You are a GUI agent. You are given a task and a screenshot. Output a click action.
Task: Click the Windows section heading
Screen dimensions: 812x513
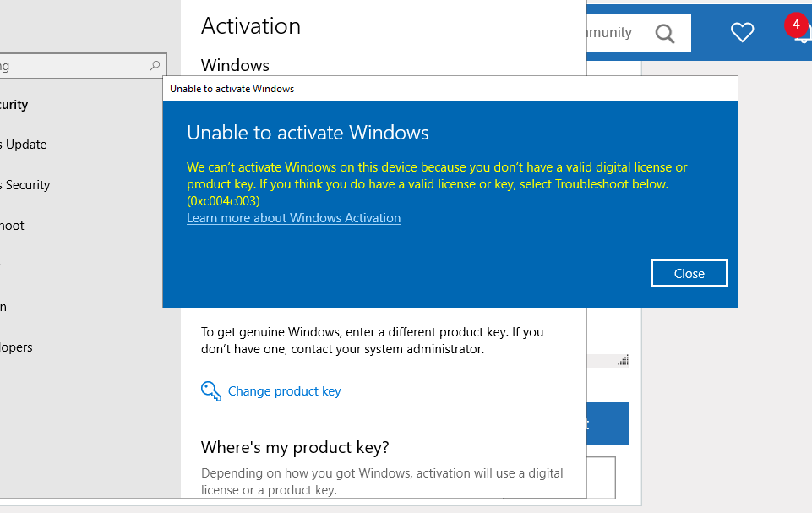click(235, 65)
